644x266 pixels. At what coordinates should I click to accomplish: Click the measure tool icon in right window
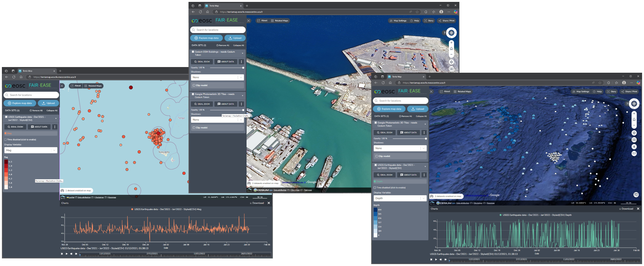tap(634, 154)
